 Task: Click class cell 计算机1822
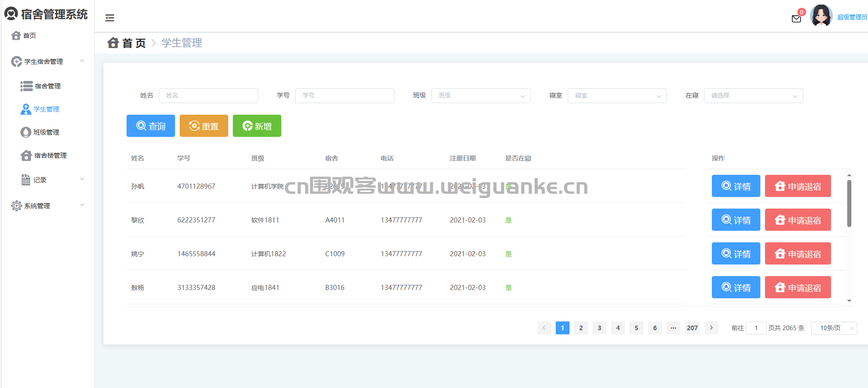pyautogui.click(x=268, y=254)
